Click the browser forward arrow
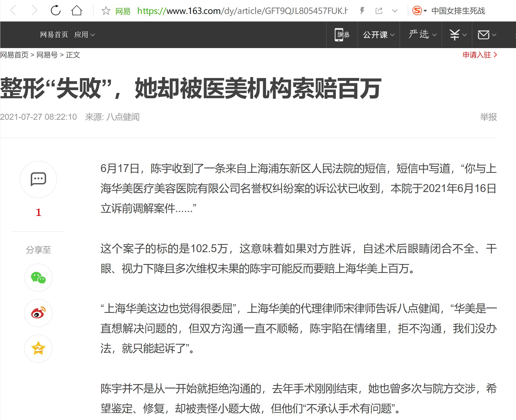The width and height of the screenshot is (516, 420). pos(34,11)
